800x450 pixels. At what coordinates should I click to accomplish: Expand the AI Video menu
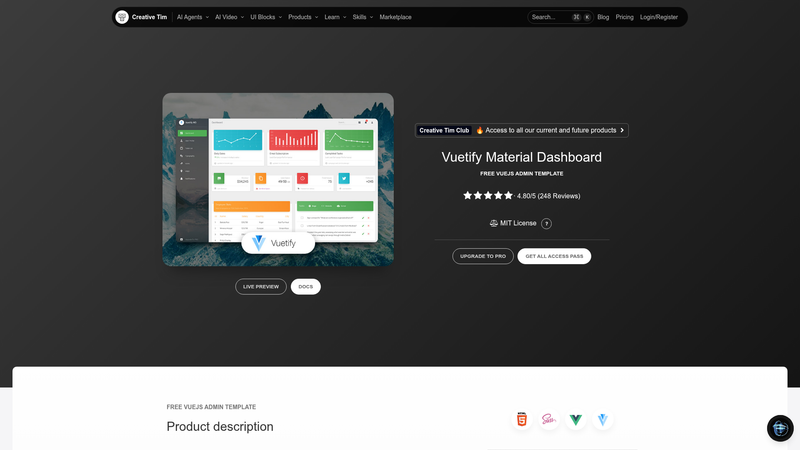229,17
